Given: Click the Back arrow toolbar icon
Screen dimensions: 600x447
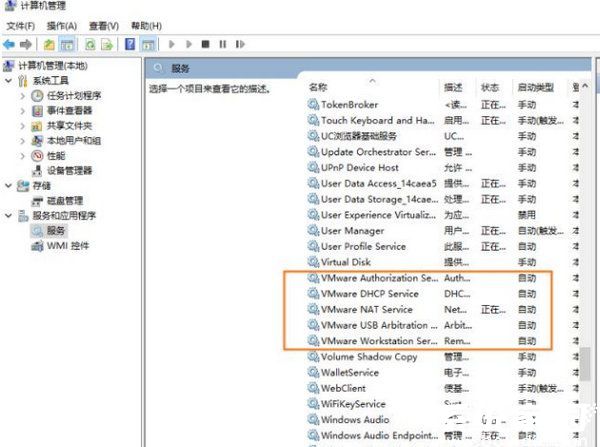Looking at the screenshot, I should [9, 44].
